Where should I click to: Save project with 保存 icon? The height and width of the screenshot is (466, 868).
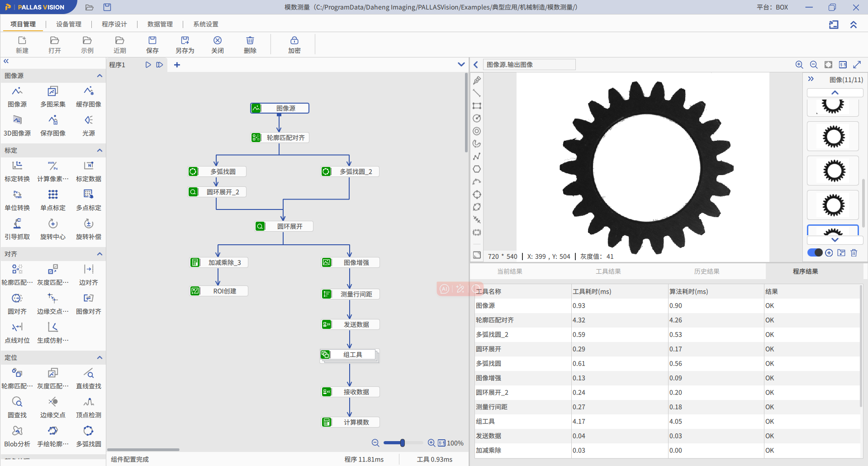152,45
